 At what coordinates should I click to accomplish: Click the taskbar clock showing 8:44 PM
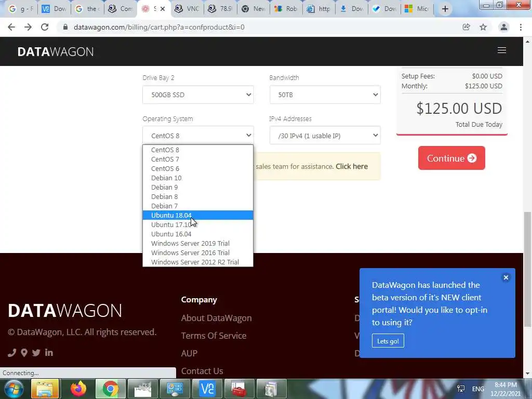pyautogui.click(x=506, y=389)
